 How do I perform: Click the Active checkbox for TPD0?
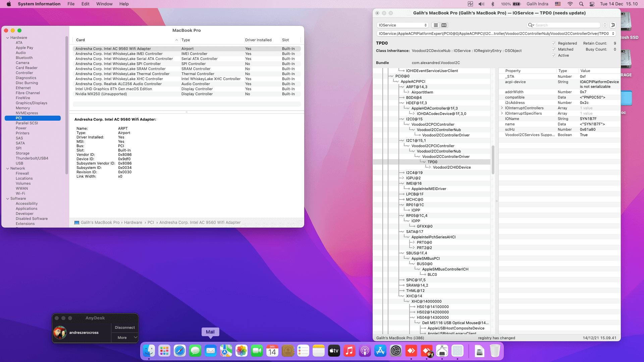[x=554, y=55]
